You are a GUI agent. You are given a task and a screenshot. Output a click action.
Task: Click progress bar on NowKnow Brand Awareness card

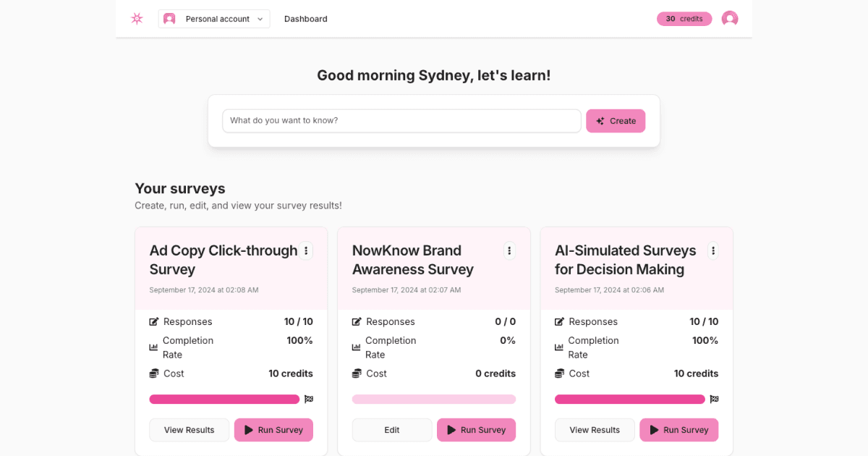[x=434, y=400]
